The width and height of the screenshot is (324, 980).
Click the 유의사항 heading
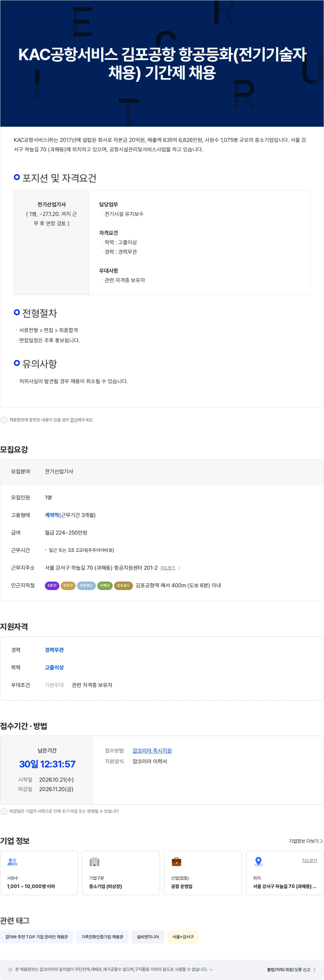pos(39,363)
